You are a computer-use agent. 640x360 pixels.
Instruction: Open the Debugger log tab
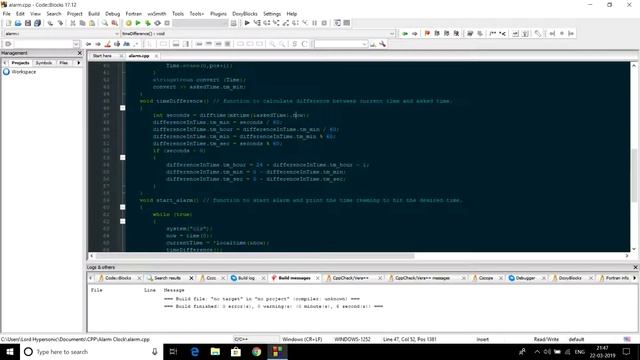coord(525,278)
